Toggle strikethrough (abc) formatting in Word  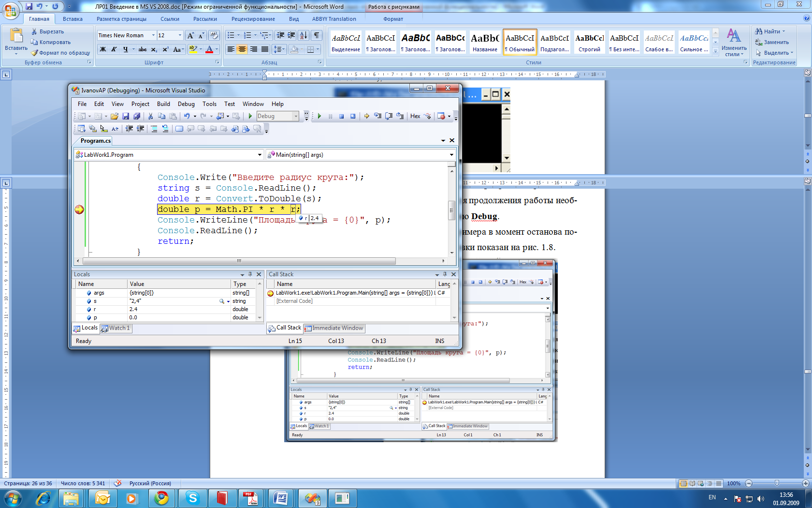coord(143,49)
